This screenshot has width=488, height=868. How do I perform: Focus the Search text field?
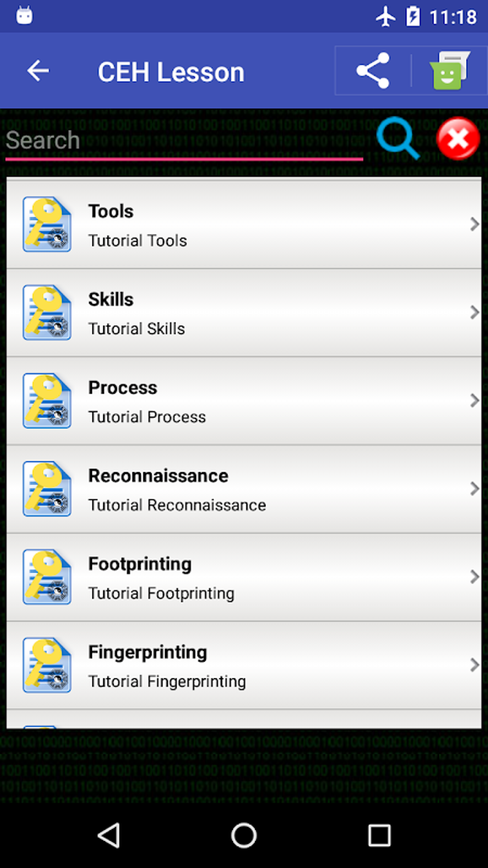point(184,141)
